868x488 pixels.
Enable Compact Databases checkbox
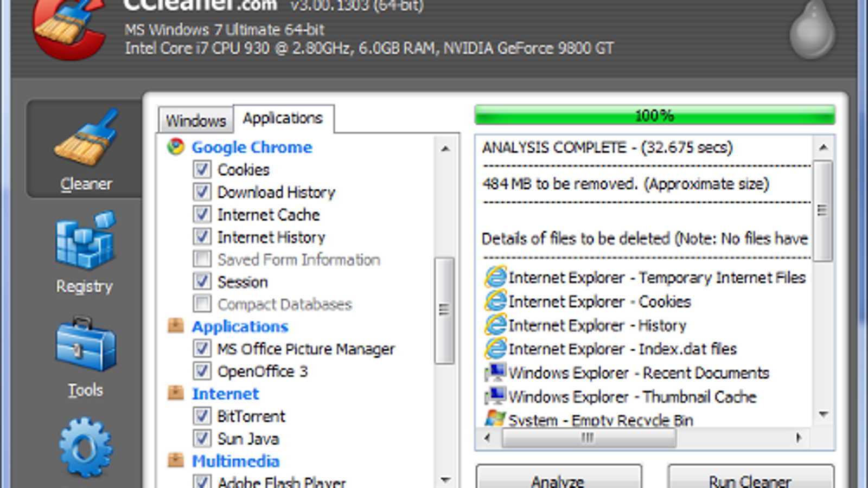click(202, 304)
